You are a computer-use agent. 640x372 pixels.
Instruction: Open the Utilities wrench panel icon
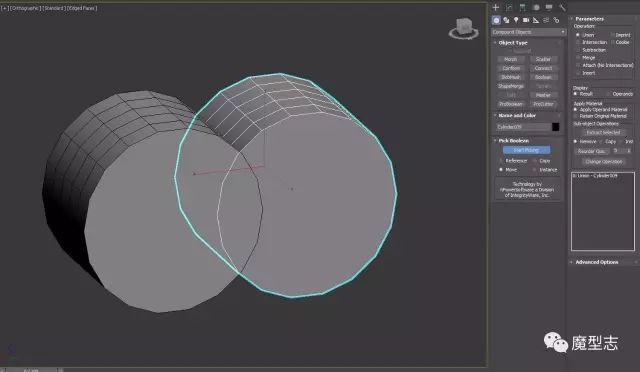(562, 7)
